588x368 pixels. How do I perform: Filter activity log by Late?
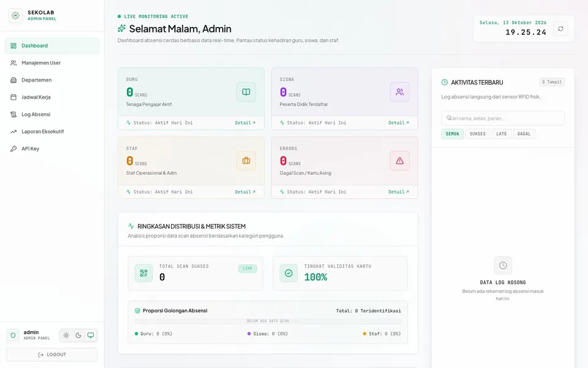502,134
